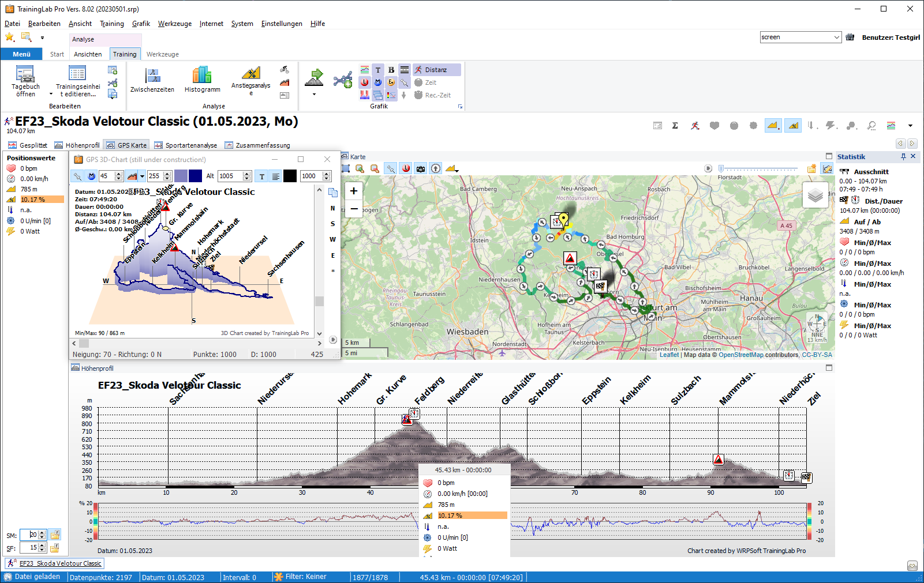
Task: Switch to the Start ribbon tab
Action: point(57,54)
